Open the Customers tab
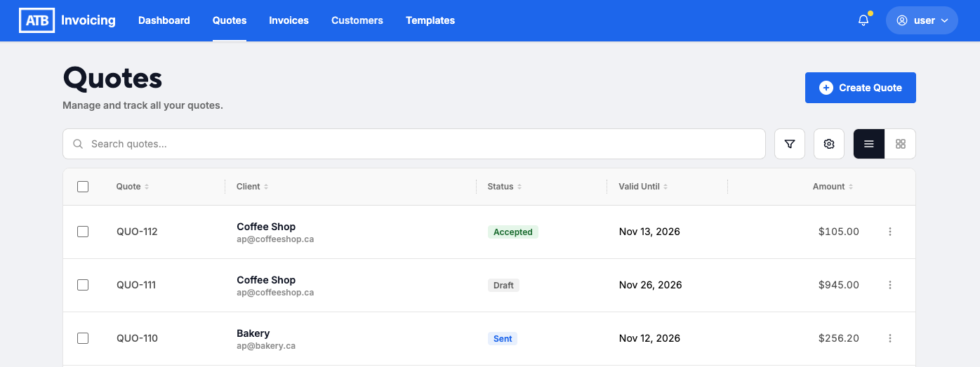Viewport: 980px width, 367px height. 357,20
